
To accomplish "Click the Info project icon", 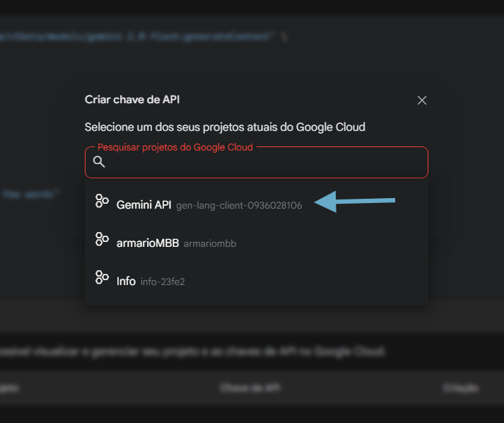I will click(102, 277).
